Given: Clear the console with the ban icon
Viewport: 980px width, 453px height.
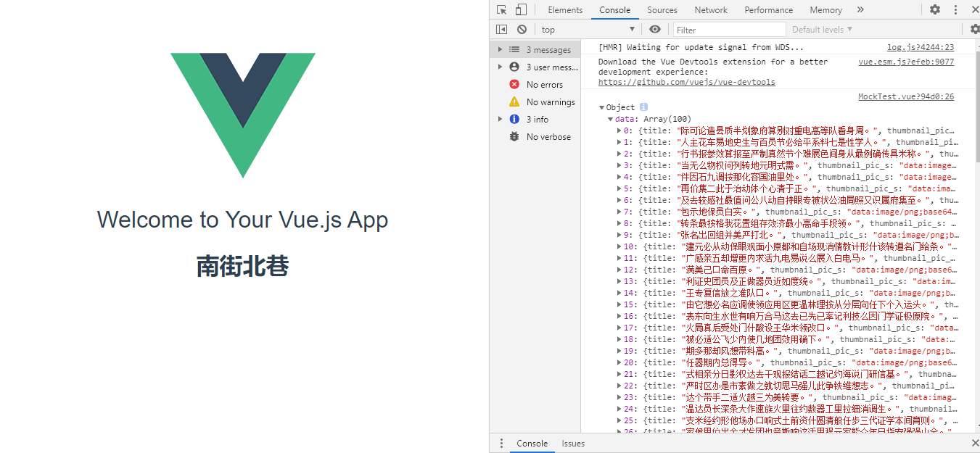Looking at the screenshot, I should tap(522, 29).
